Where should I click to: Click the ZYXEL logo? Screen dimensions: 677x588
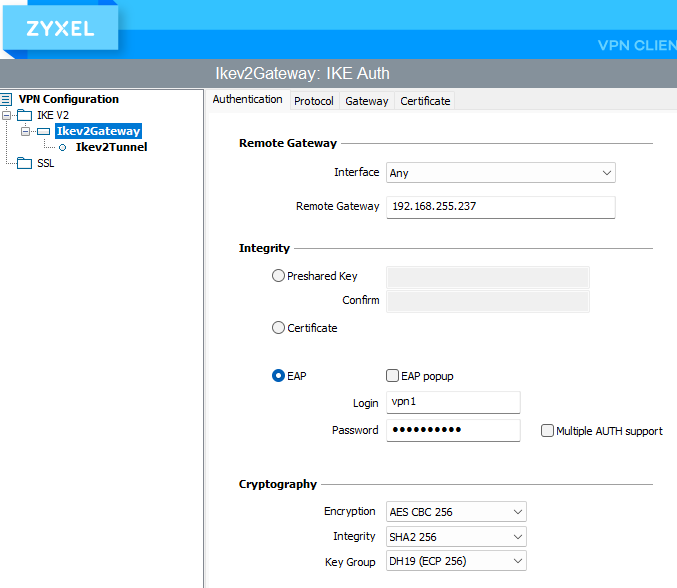pyautogui.click(x=60, y=29)
